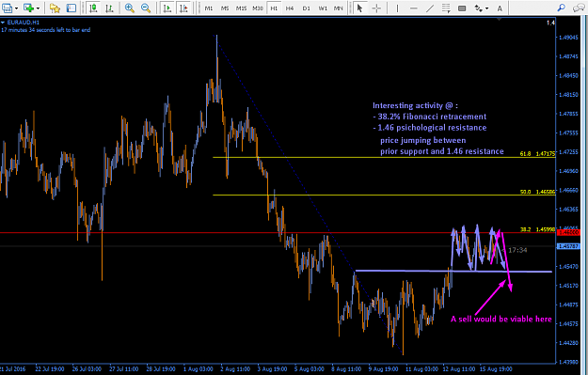Select the rectangle shape tool

coord(462,8)
